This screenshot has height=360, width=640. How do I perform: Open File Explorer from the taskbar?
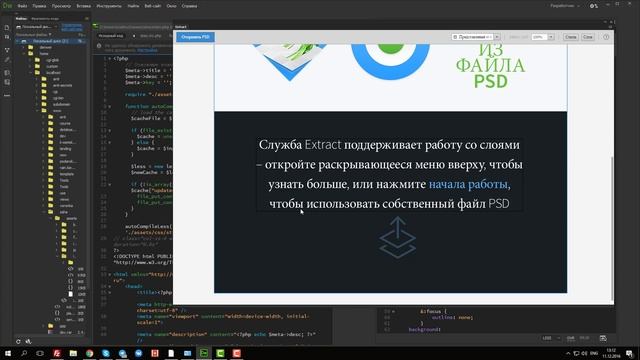pos(73,353)
